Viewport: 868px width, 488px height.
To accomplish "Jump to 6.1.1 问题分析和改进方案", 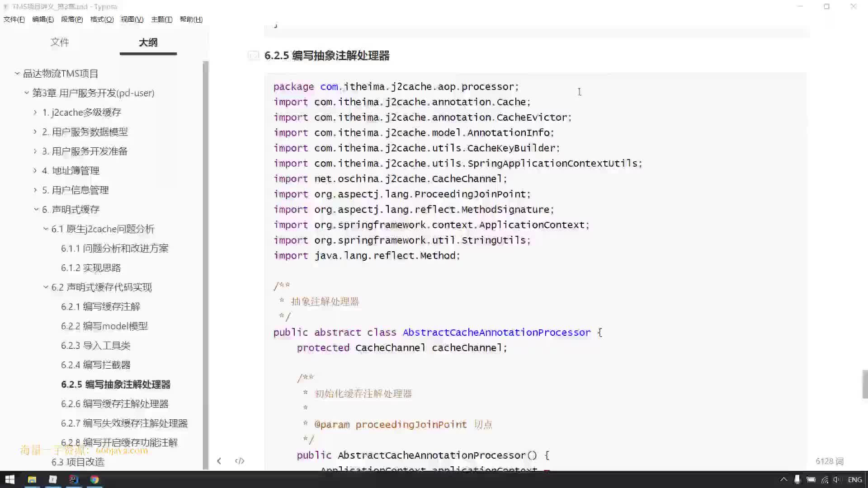I will click(115, 248).
